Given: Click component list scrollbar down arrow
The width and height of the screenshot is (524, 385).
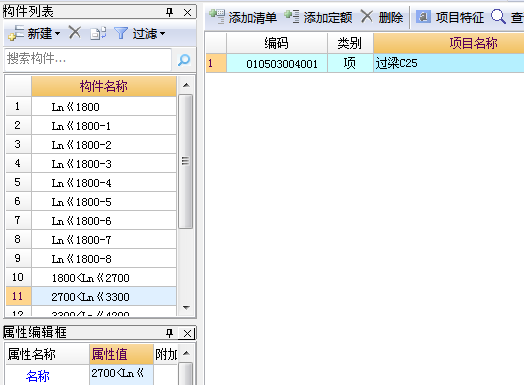Looking at the screenshot, I should pyautogui.click(x=186, y=307).
